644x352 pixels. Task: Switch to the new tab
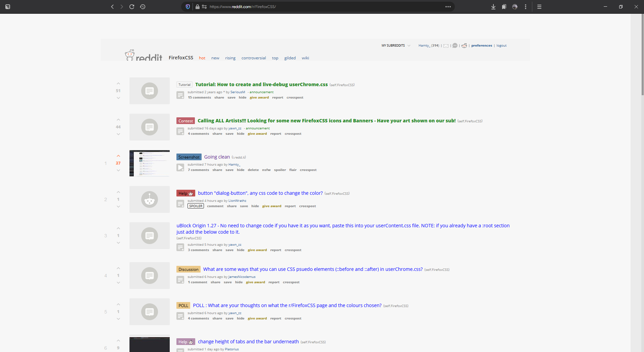coord(215,58)
